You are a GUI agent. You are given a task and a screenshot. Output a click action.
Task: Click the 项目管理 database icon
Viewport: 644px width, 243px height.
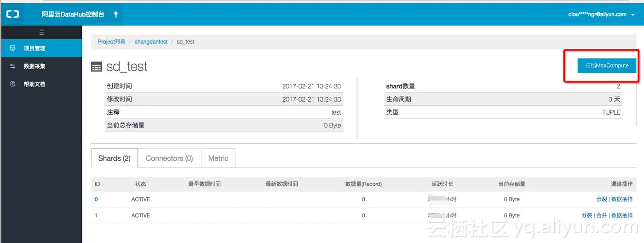click(x=13, y=48)
